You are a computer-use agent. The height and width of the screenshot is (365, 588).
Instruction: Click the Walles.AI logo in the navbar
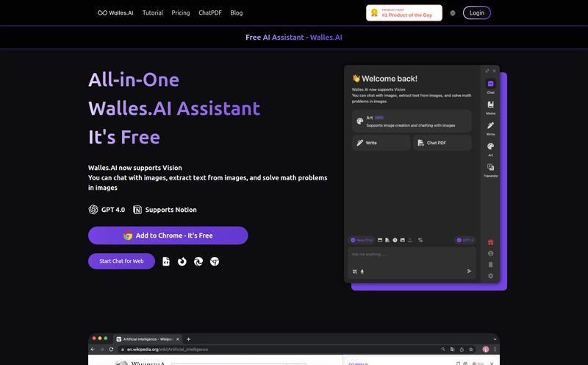click(x=115, y=13)
